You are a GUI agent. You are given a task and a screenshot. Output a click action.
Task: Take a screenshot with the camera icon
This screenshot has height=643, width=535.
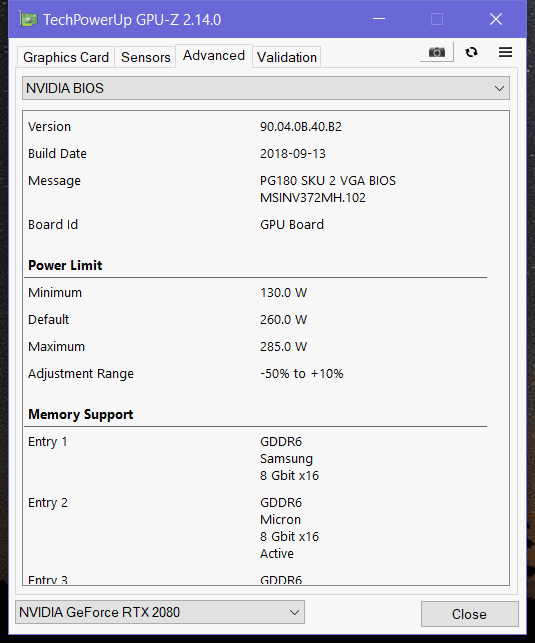[437, 52]
